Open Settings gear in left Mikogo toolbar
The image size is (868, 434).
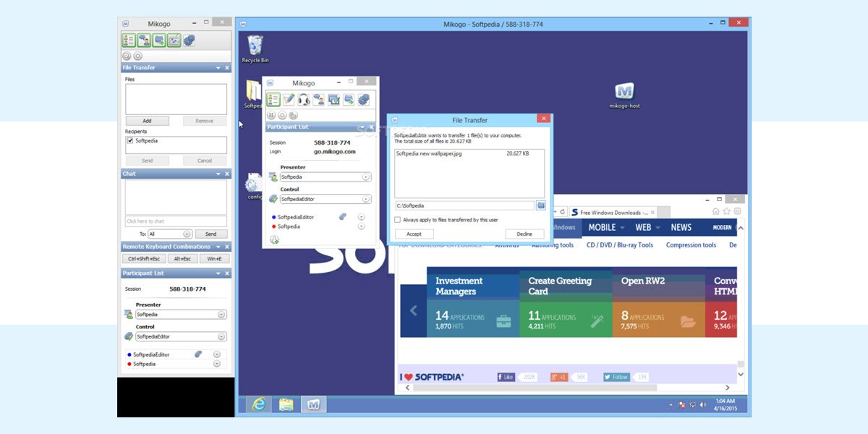click(189, 41)
